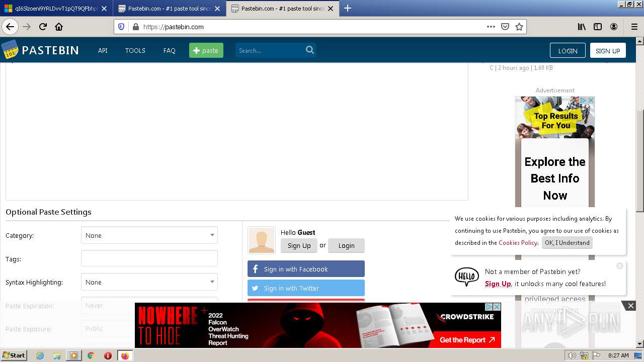Click Firefox icon in taskbar
The height and width of the screenshot is (362, 644).
coord(125,355)
